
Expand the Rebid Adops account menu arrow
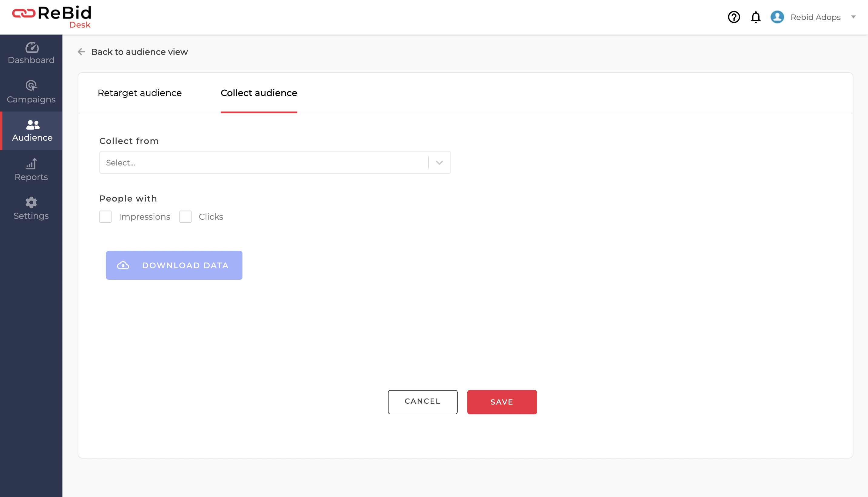[x=853, y=17]
